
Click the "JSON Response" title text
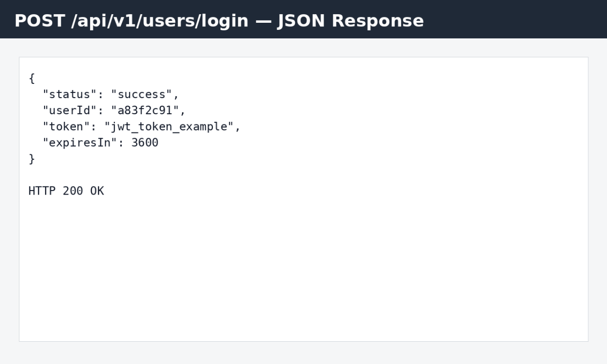point(351,21)
